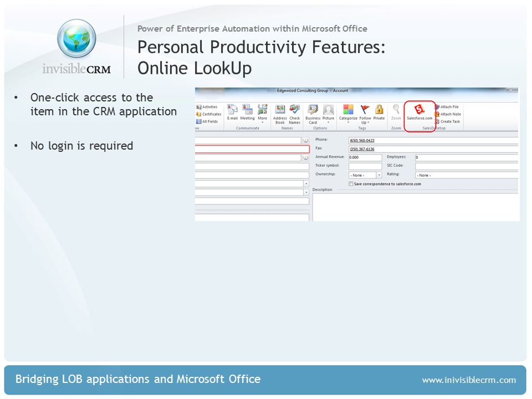Toggle the Private lock button
532x399 pixels.
coord(379,112)
